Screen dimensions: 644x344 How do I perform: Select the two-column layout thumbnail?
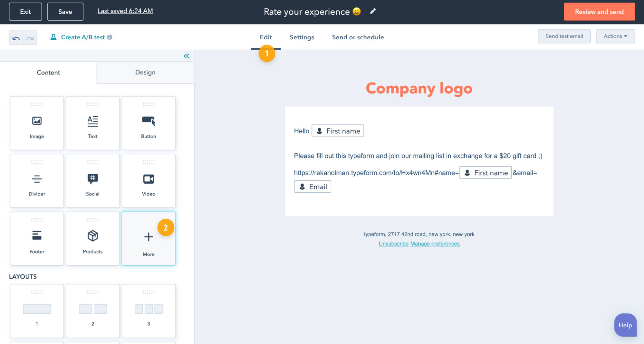pos(92,311)
